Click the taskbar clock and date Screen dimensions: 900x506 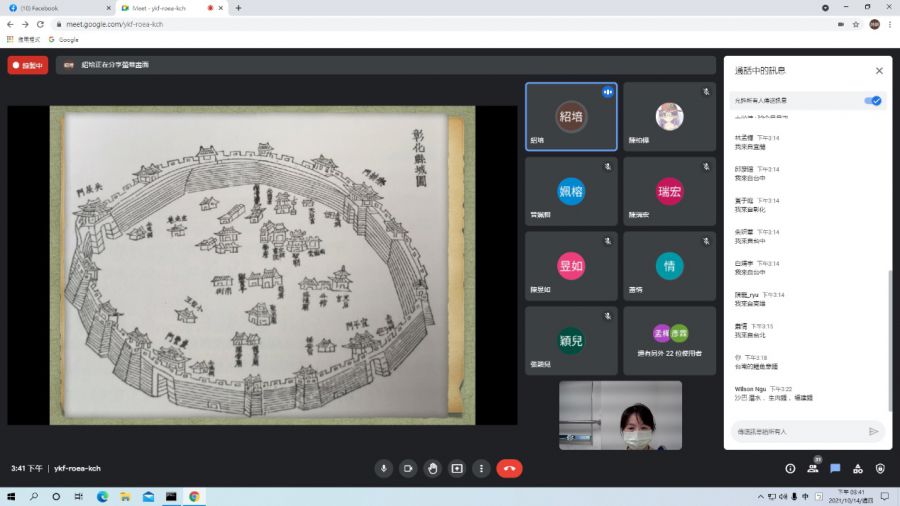coord(851,496)
